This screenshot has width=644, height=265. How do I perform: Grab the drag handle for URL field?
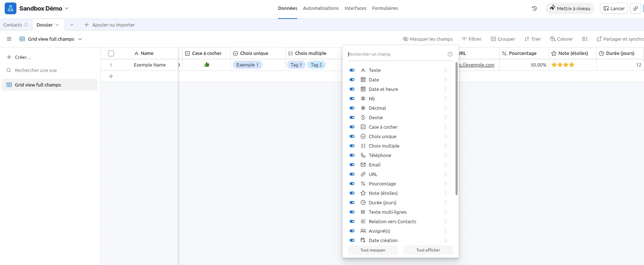(x=445, y=174)
